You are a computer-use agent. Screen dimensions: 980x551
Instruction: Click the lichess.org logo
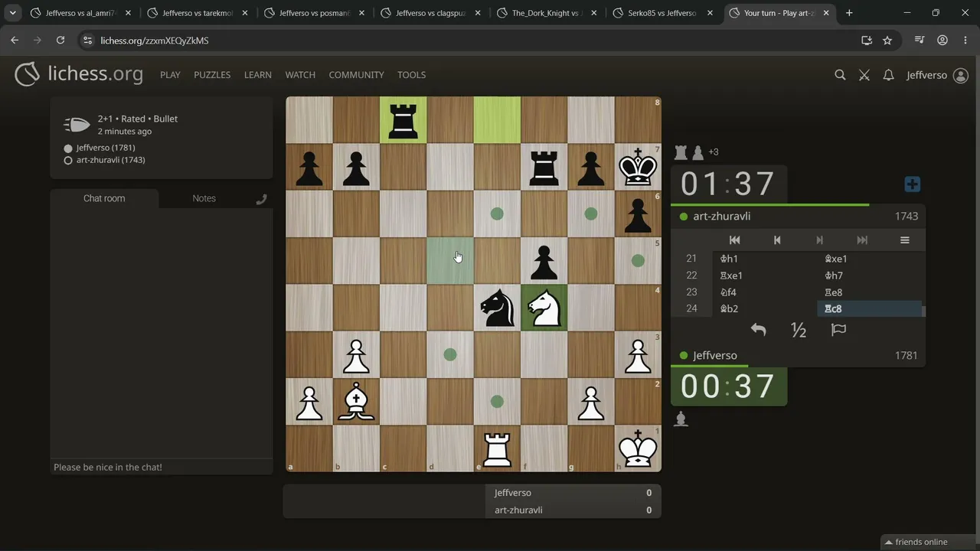(79, 73)
